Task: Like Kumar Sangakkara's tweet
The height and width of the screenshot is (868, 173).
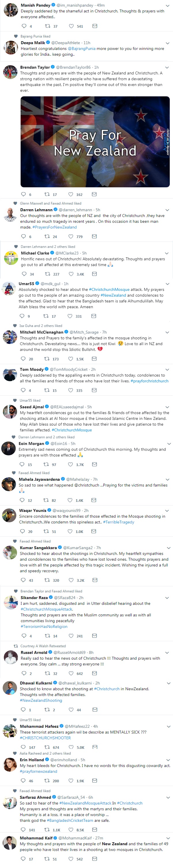Action: 71,580
